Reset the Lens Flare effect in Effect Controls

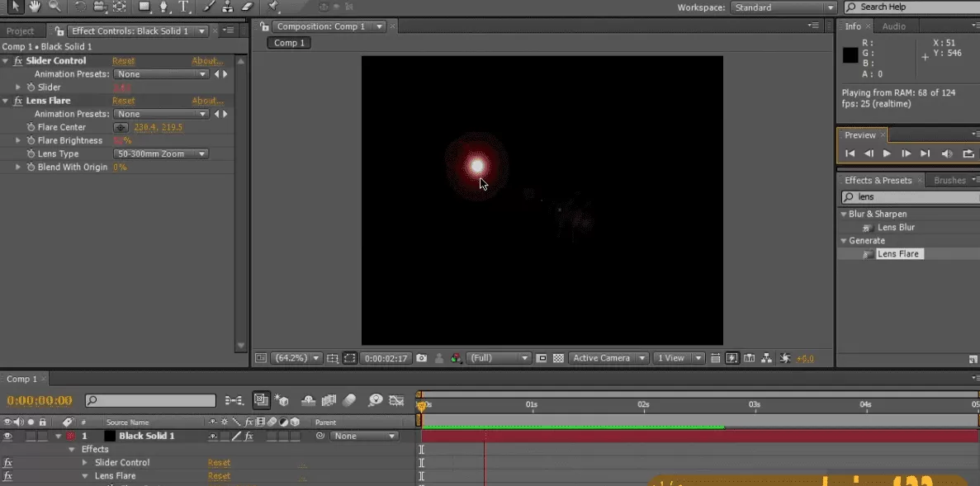(x=123, y=101)
